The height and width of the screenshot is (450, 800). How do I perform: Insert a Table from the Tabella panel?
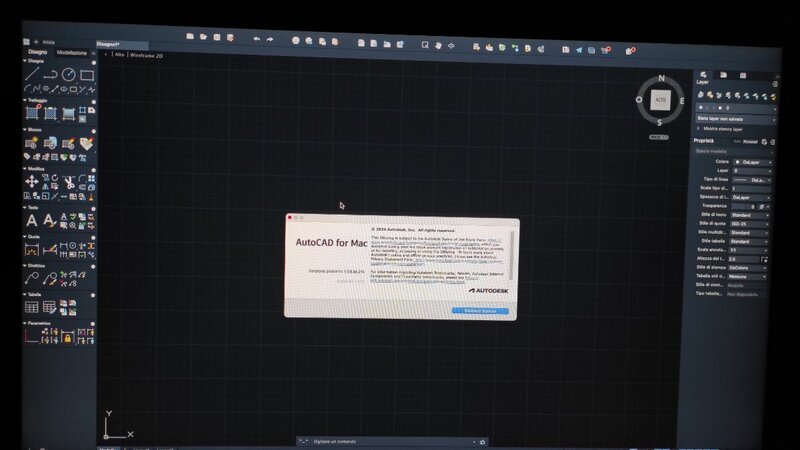tap(32, 307)
